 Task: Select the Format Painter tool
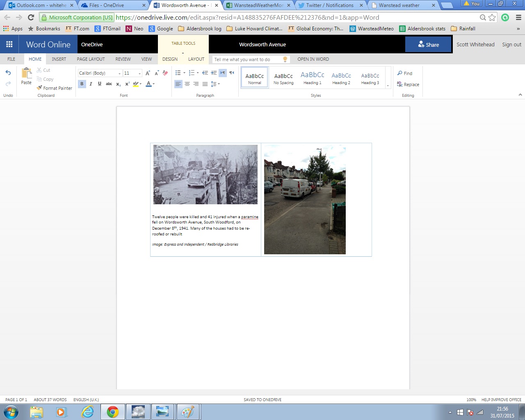[54, 88]
